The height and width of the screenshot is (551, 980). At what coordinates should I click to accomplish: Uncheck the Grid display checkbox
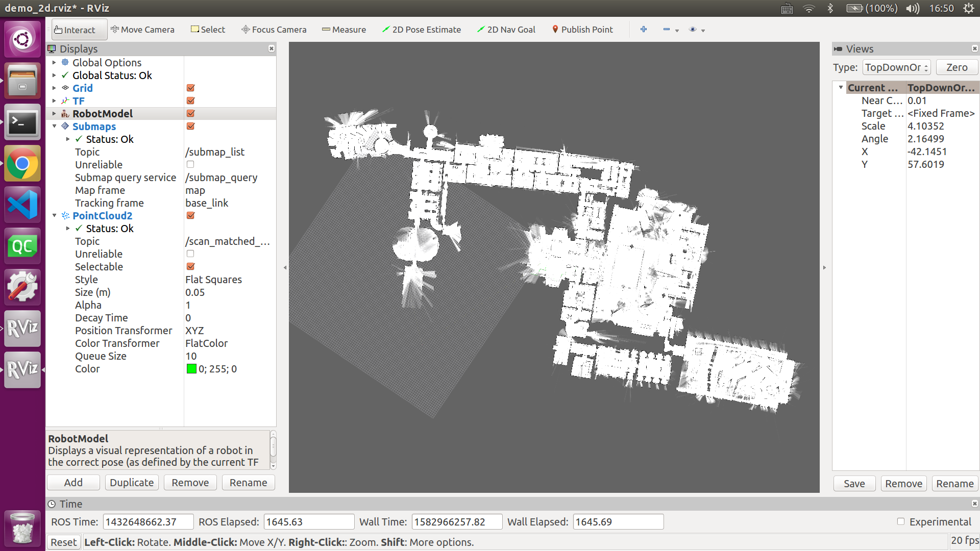[x=190, y=88]
